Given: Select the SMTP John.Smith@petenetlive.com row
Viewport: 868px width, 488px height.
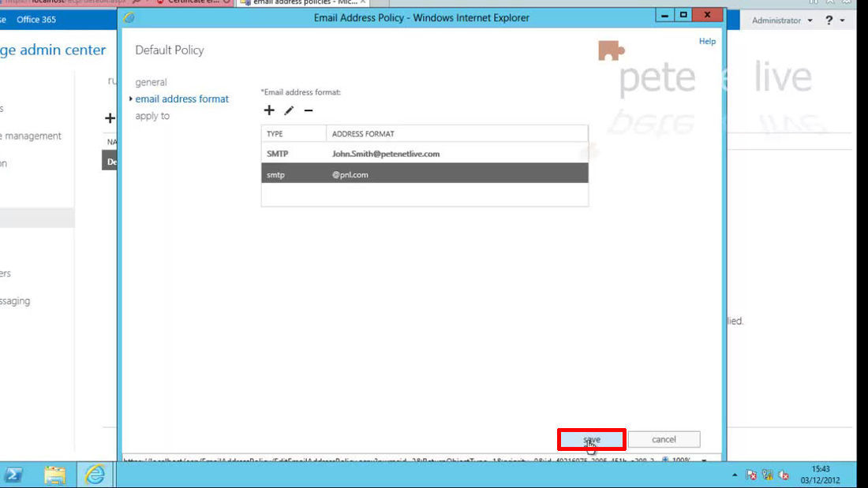Looking at the screenshot, I should (425, 154).
